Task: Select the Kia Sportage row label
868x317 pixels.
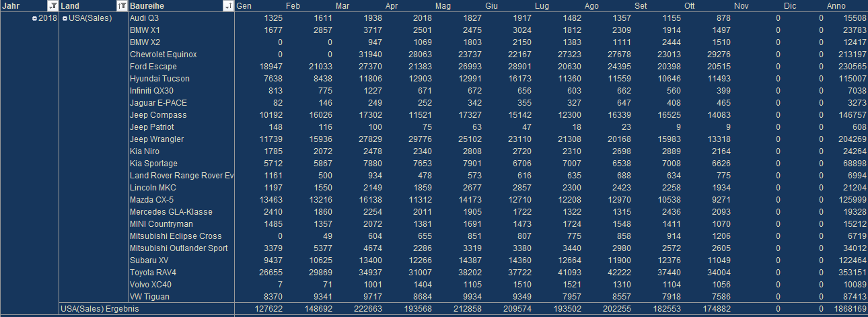Action: pos(153,164)
